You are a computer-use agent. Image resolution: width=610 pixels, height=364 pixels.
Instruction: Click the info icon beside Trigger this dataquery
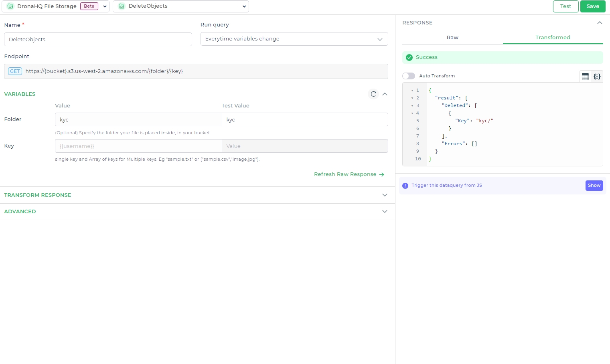[x=405, y=186]
